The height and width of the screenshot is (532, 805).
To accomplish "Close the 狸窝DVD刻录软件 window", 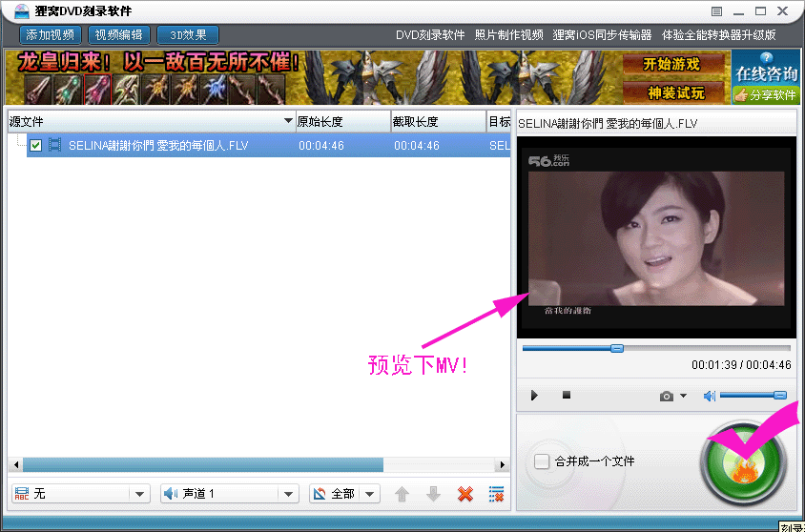I will click(x=782, y=10).
